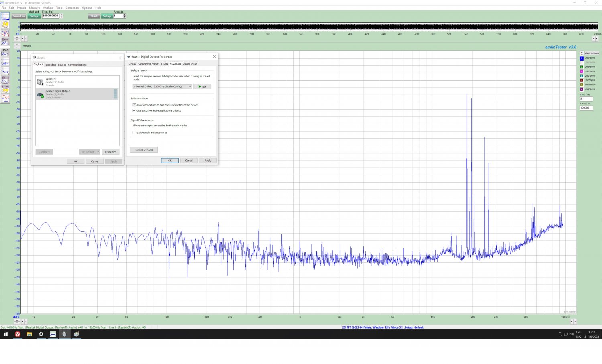Open audioTester taskbar icon
The width and height of the screenshot is (602, 364).
pyautogui.click(x=53, y=334)
